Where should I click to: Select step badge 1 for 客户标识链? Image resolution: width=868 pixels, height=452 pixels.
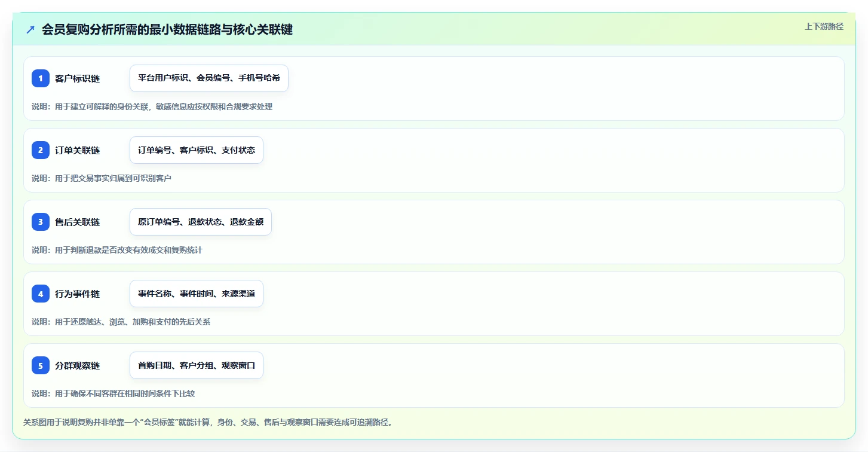pos(41,78)
